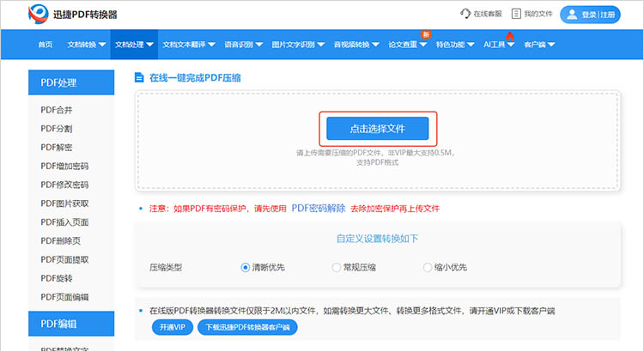The height and width of the screenshot is (352, 644).
Task: Click the 在线客服 headset icon
Action: tap(465, 14)
